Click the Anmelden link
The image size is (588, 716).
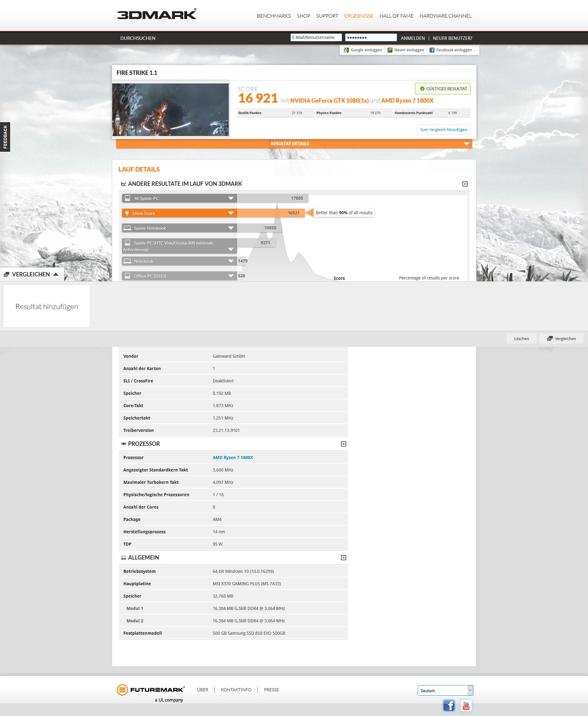pyautogui.click(x=412, y=38)
